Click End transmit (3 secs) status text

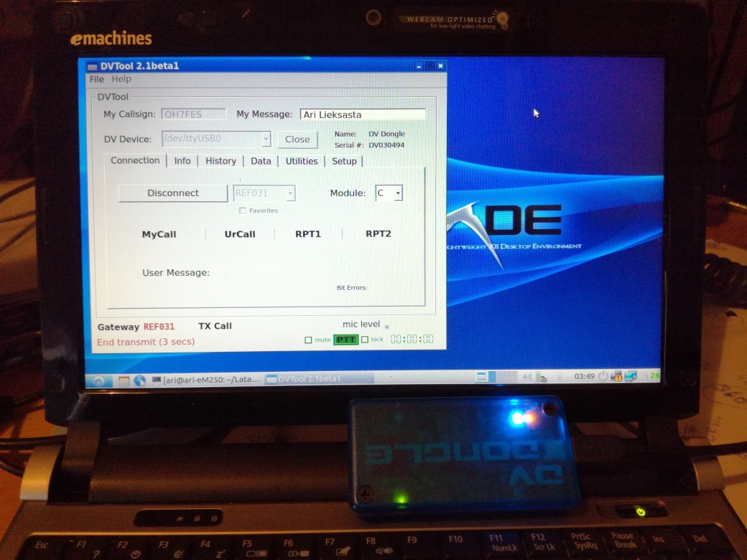146,342
